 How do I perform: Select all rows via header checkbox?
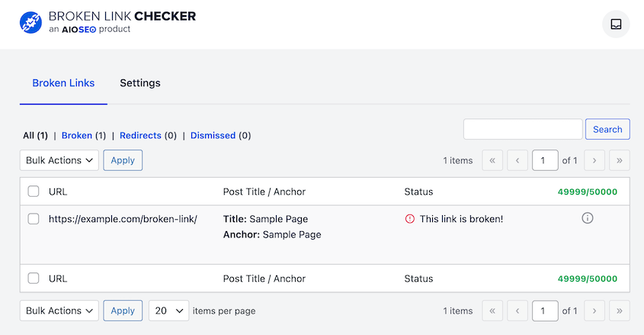coord(34,192)
